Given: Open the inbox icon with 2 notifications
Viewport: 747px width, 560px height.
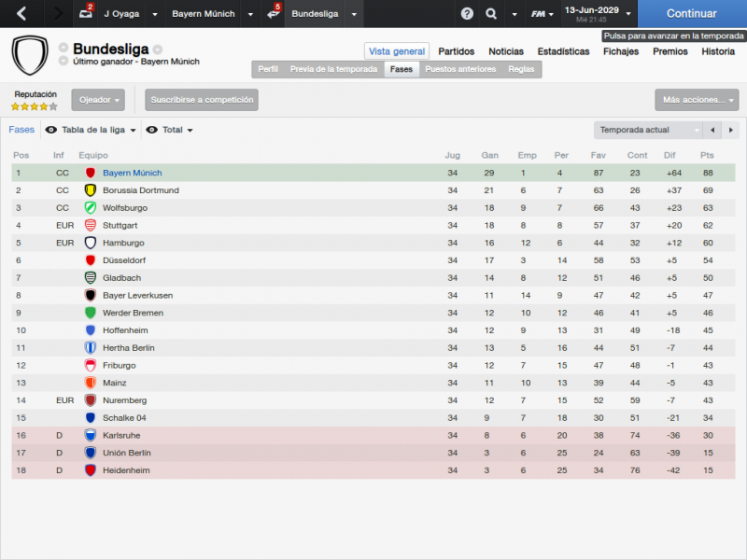Looking at the screenshot, I should (x=86, y=12).
